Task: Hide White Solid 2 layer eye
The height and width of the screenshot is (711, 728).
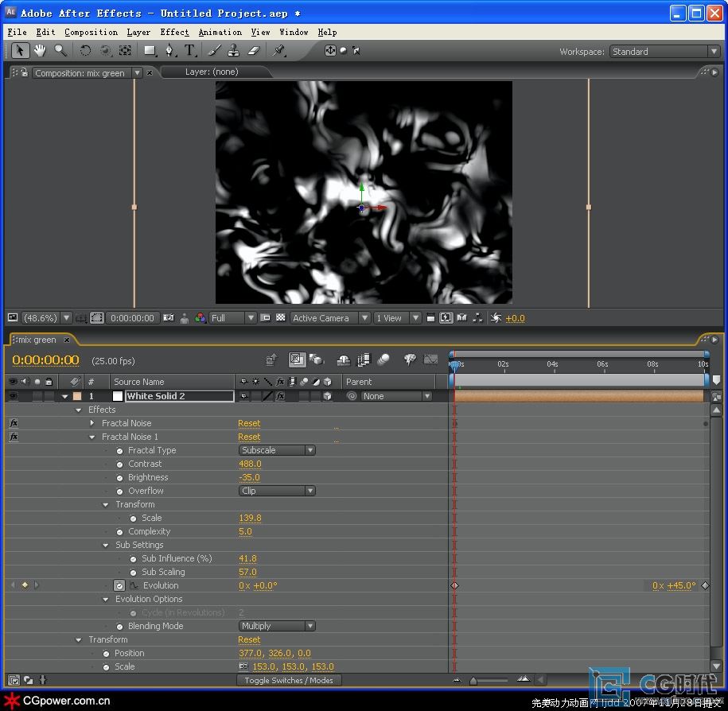Action: (x=14, y=396)
